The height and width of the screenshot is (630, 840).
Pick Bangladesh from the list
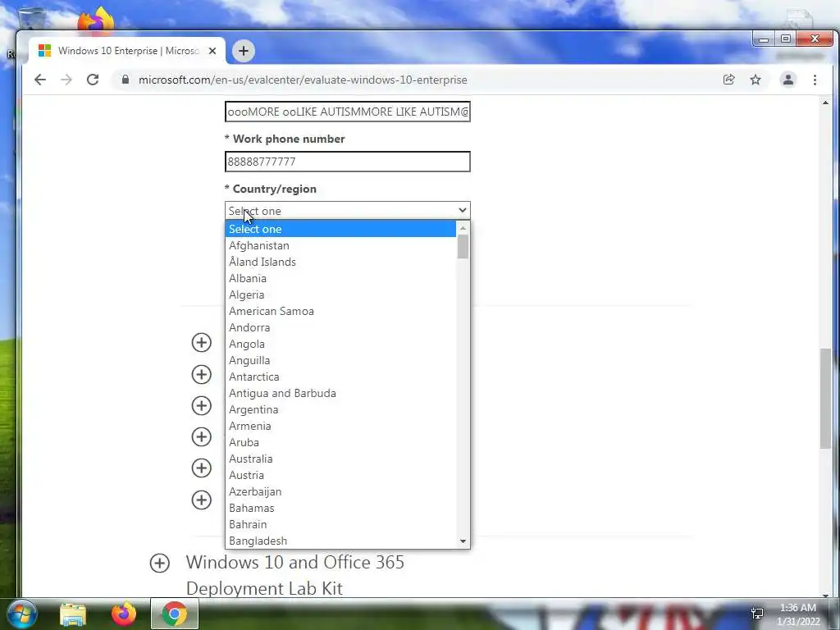coord(340,541)
